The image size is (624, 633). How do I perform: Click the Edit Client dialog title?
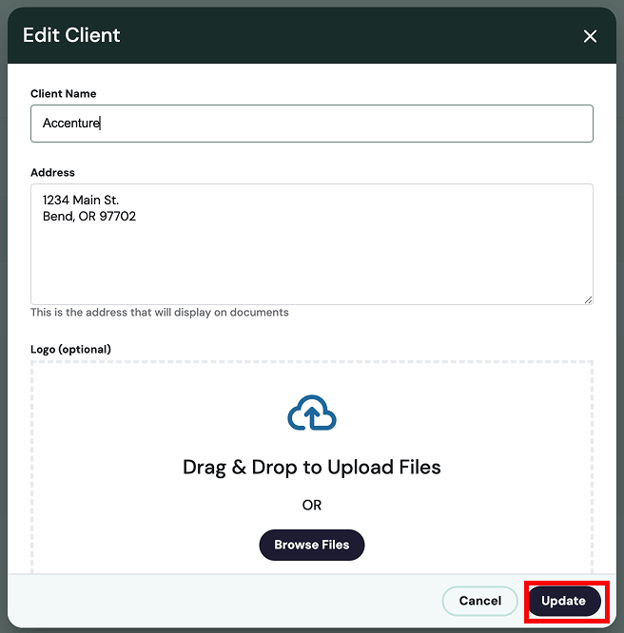pos(71,35)
